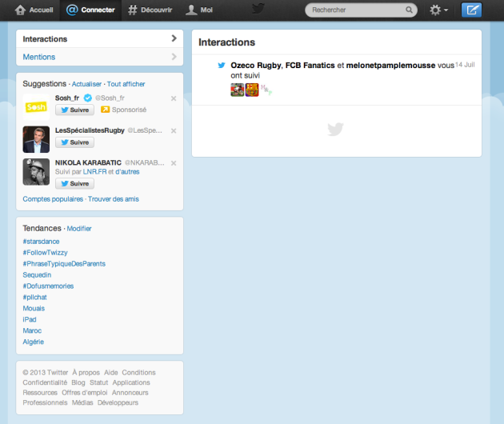Open the #PhraseTypiqueDesParents trend
Screen dimensions: 504x424
click(x=64, y=263)
